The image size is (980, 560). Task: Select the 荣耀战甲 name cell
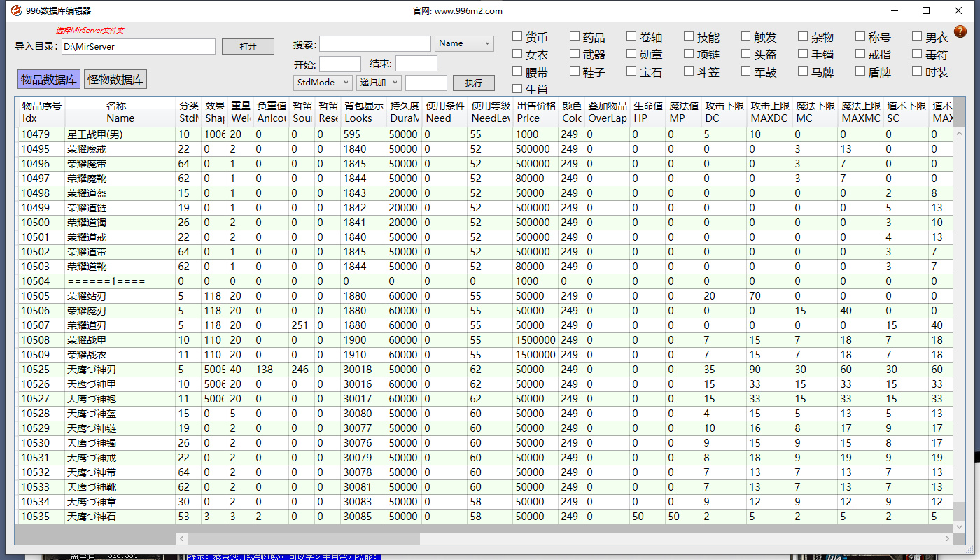tap(120, 340)
